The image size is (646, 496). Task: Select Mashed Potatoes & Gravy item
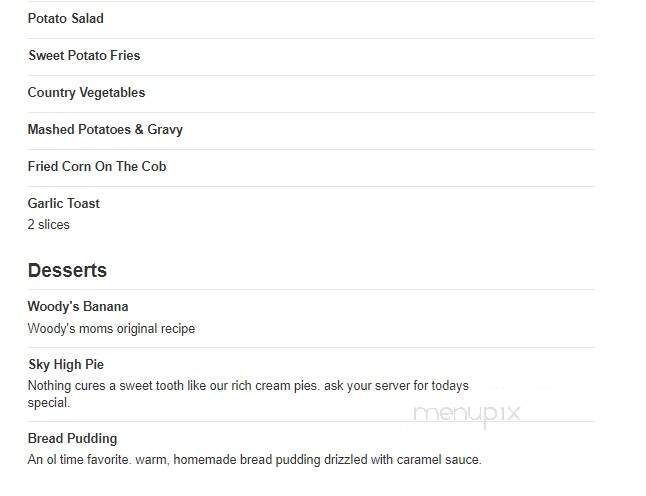[x=105, y=129]
